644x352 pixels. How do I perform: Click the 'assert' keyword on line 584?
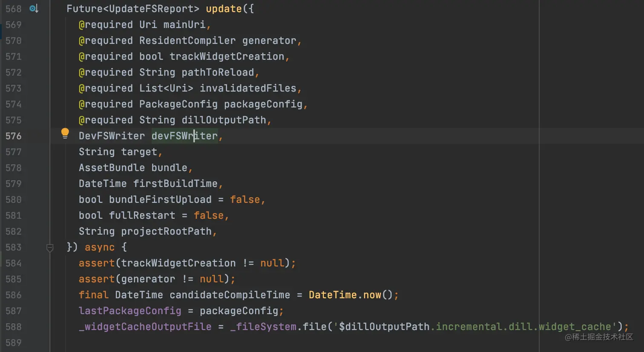coord(97,263)
